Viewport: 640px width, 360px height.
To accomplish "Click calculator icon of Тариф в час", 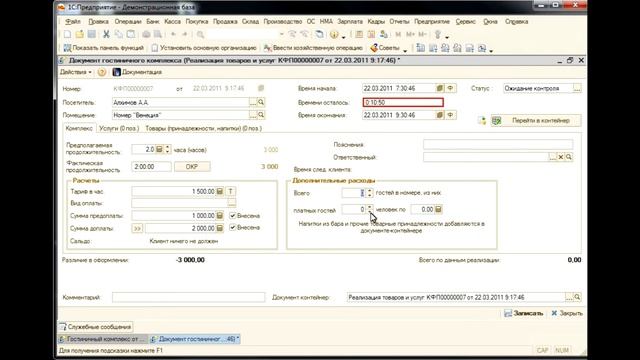I will pyautogui.click(x=220, y=191).
